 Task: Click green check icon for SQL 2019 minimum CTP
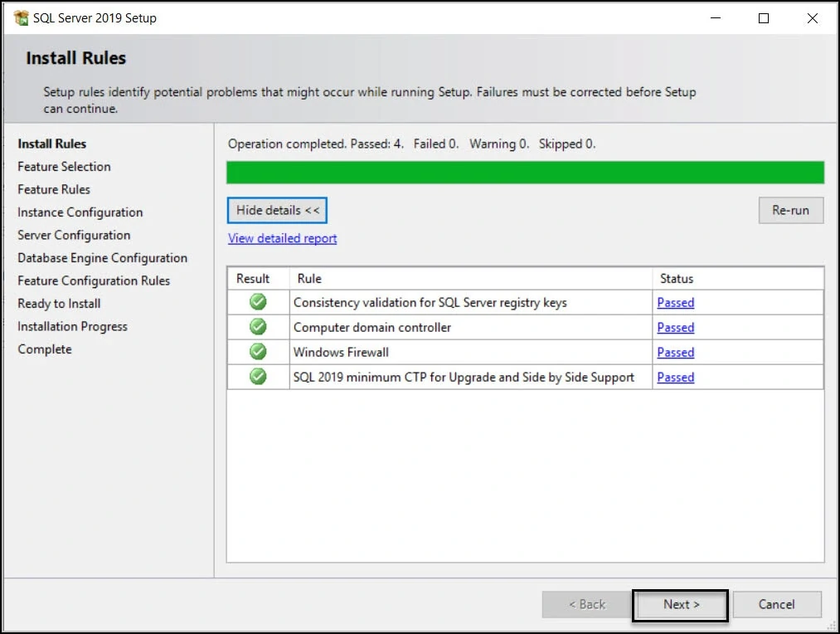coord(258,376)
